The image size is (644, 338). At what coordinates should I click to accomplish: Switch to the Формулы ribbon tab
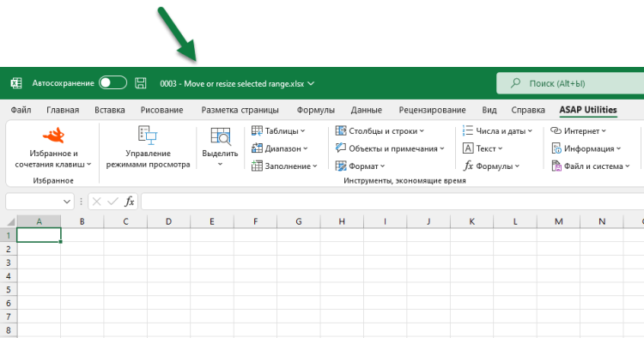click(x=315, y=110)
